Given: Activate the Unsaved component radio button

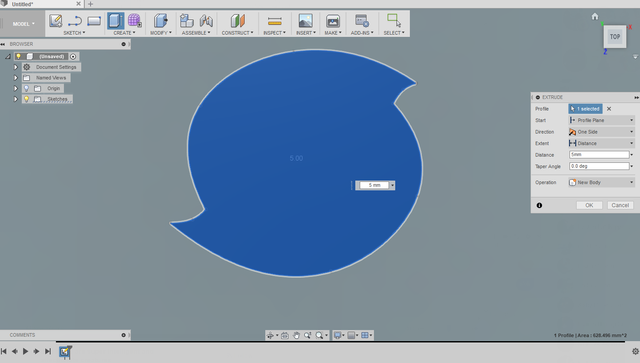Looking at the screenshot, I should point(73,56).
